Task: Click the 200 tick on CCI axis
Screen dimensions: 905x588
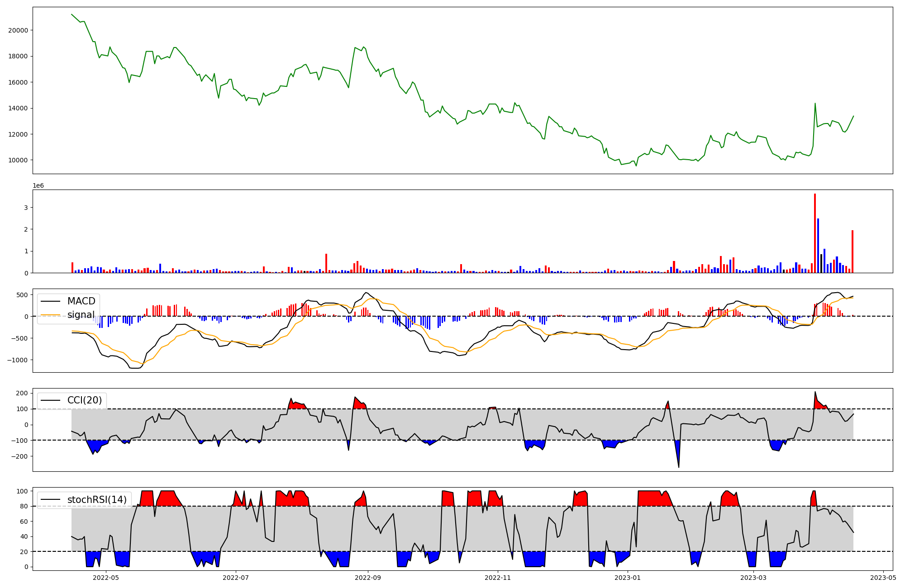Action: pyautogui.click(x=22, y=393)
